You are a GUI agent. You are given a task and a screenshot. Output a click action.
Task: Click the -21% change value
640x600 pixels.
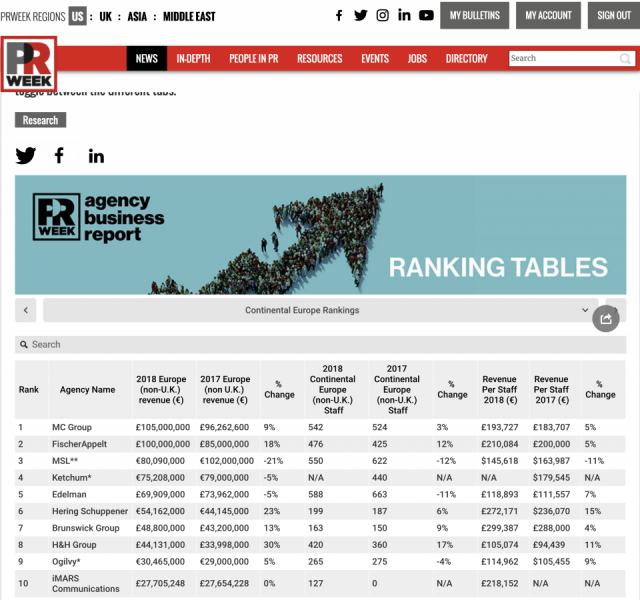click(x=273, y=461)
